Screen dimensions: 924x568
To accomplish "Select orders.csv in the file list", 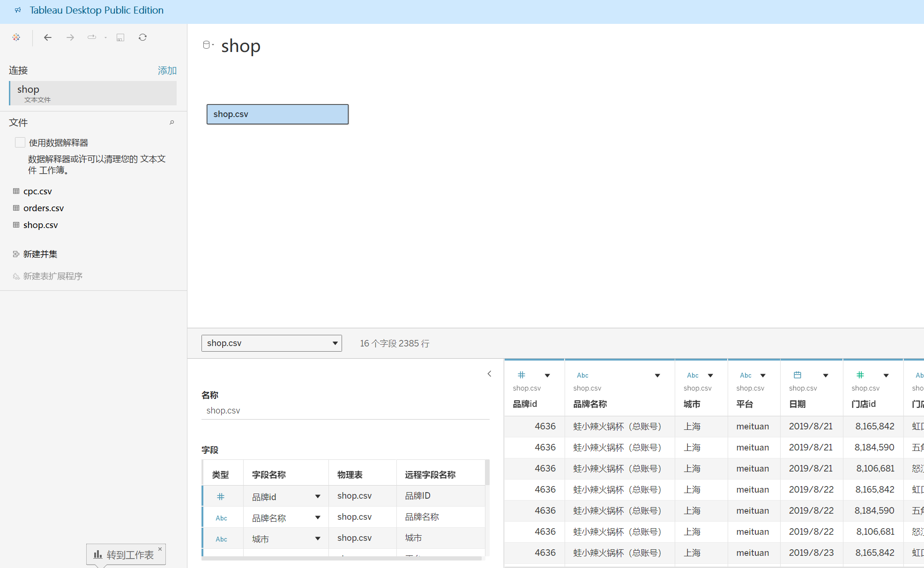I will 43,208.
